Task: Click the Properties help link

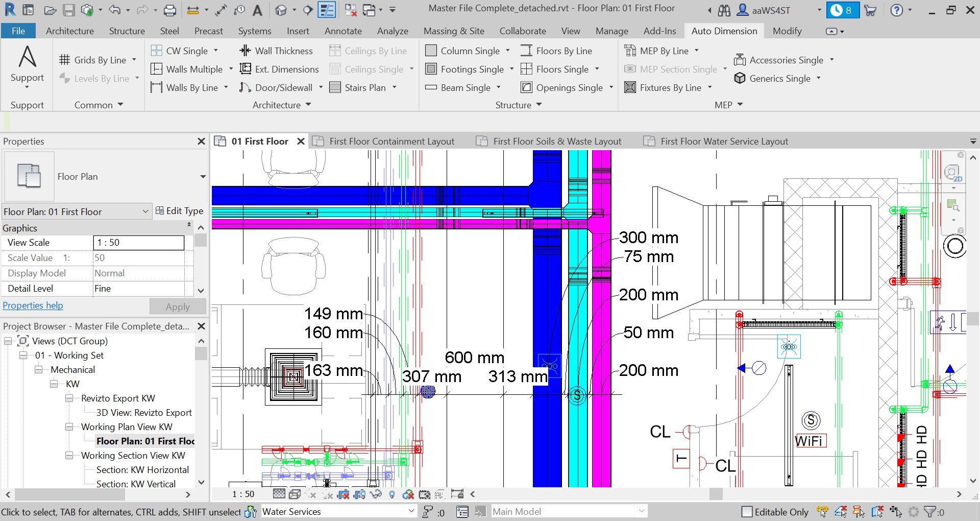Action: point(33,305)
